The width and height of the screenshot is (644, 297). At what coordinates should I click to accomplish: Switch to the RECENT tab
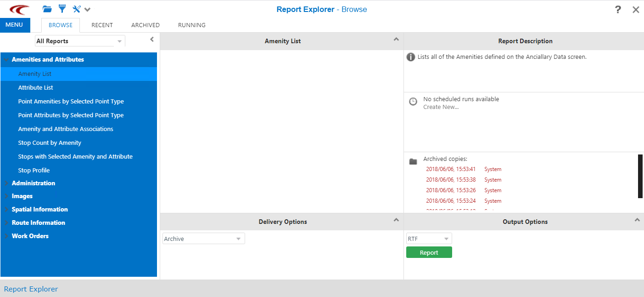pyautogui.click(x=102, y=25)
